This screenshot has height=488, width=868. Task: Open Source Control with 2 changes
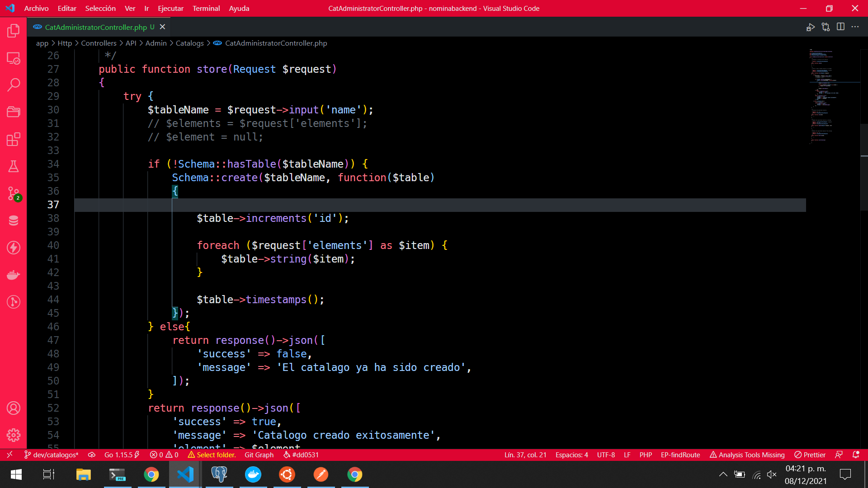[14, 193]
